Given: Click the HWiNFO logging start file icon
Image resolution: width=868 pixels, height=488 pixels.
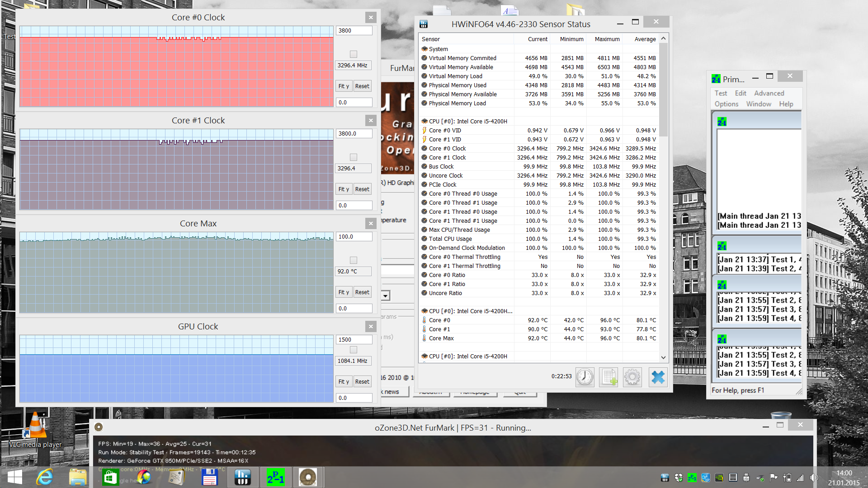Looking at the screenshot, I should (609, 377).
